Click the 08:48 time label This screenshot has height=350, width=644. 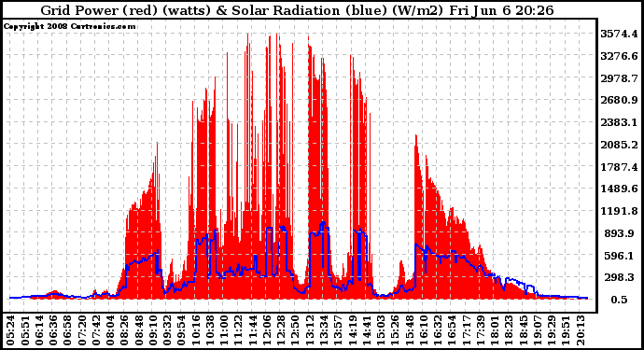click(x=138, y=330)
